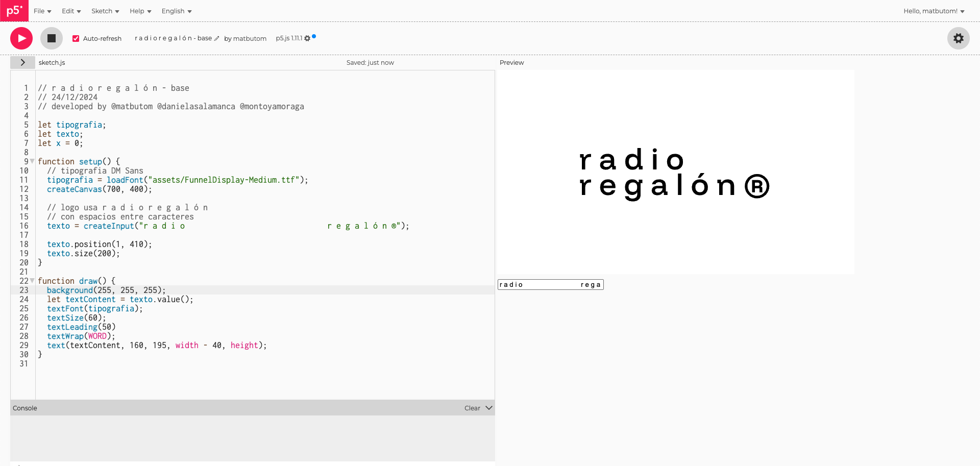
Task: Collapse the code block at function setup
Action: (32, 161)
